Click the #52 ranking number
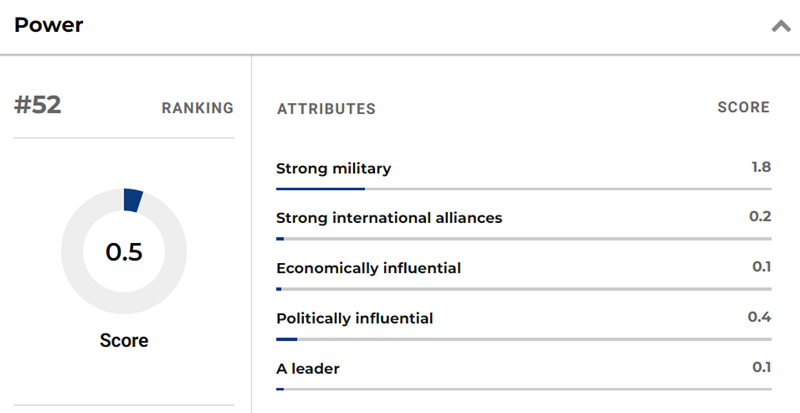This screenshot has width=800, height=413. [x=38, y=106]
